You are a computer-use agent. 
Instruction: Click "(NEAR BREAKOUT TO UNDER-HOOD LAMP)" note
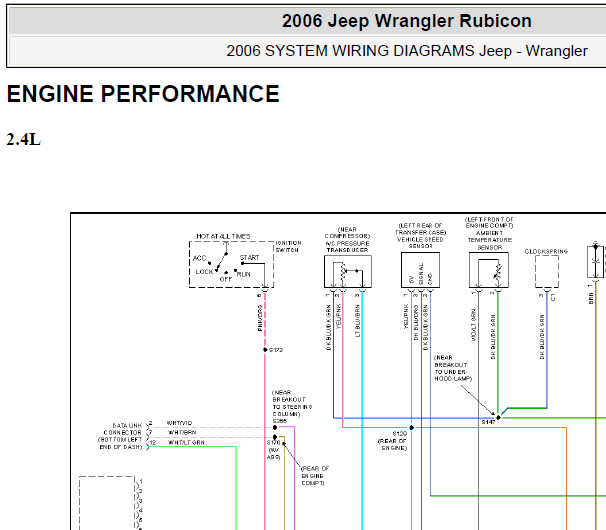coord(453,368)
